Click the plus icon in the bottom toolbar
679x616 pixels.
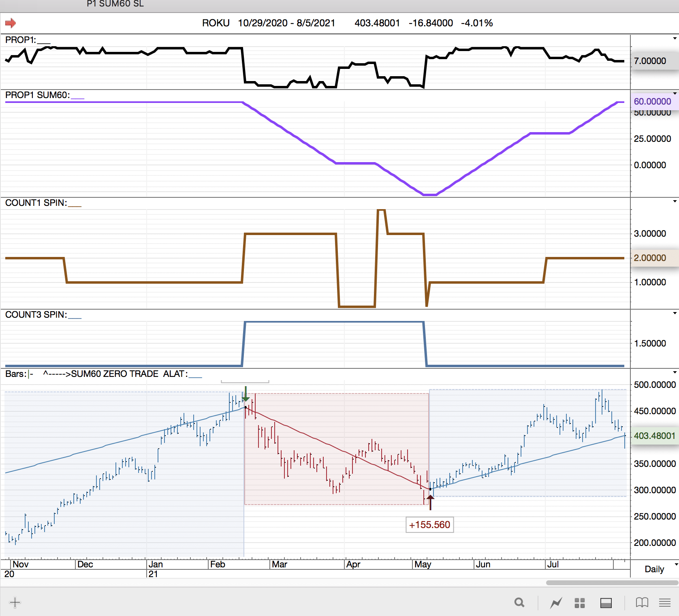15,602
